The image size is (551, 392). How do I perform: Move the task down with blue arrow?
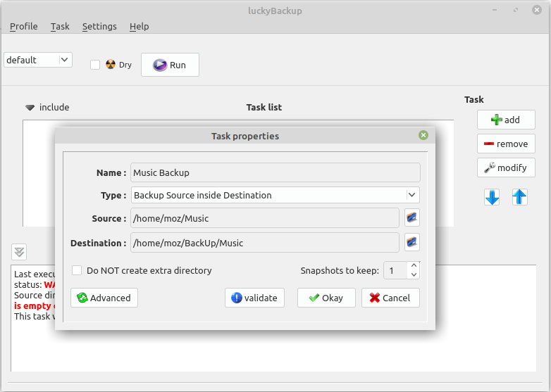[x=492, y=198]
